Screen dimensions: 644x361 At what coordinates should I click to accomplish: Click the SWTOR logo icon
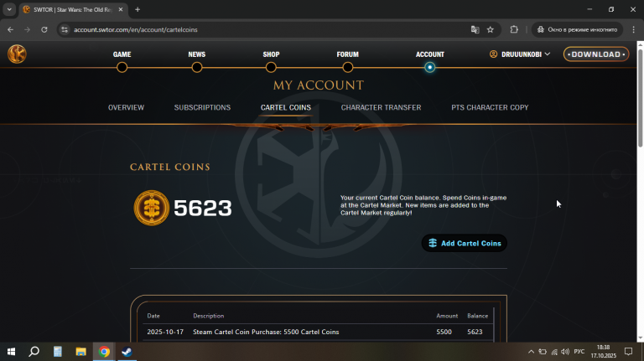(x=17, y=54)
